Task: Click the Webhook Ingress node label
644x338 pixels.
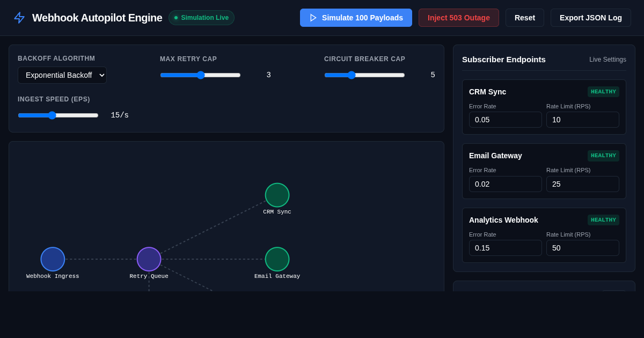Action: click(x=53, y=276)
